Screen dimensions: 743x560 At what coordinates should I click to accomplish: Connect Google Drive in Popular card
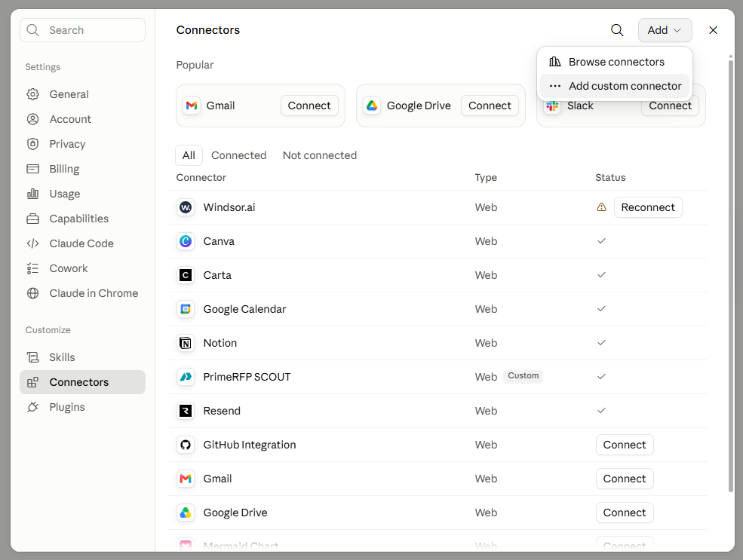[490, 106]
